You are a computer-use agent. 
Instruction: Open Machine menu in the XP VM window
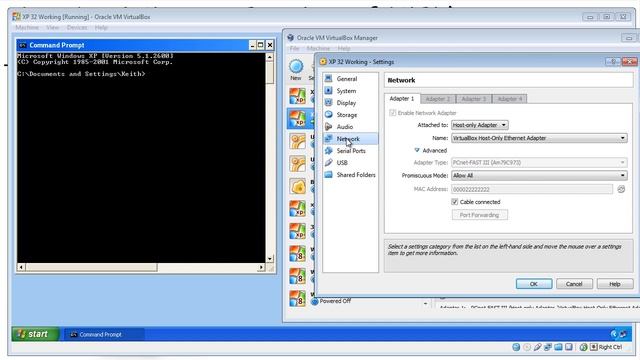coord(27,27)
